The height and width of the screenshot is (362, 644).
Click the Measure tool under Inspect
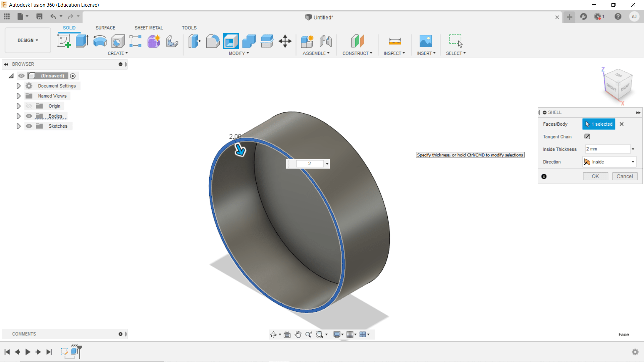(x=394, y=41)
